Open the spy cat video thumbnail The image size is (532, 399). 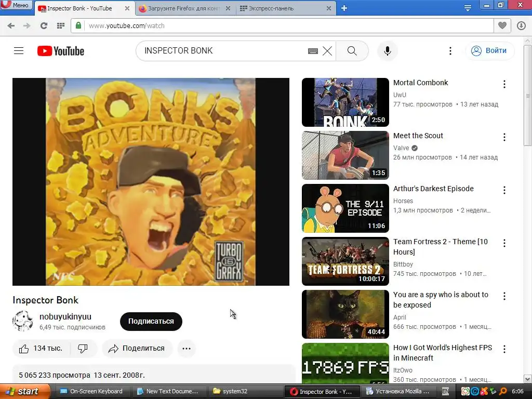click(x=345, y=314)
